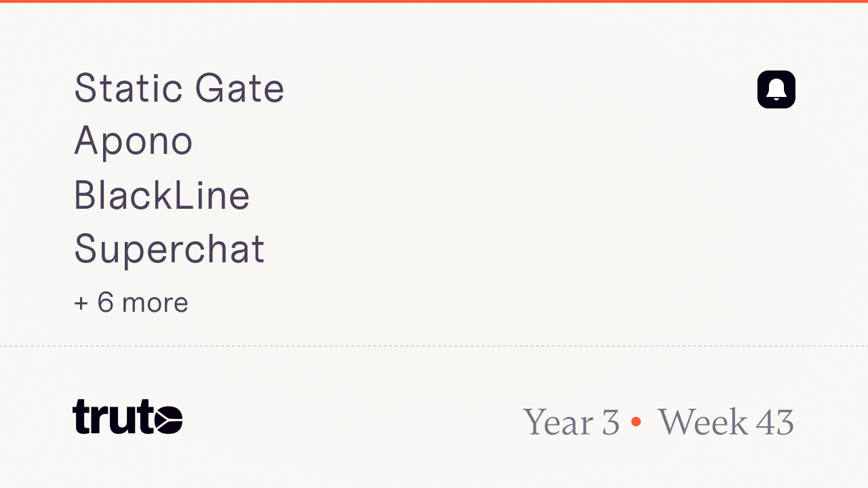Click the dashed horizontal divider line
Screen dimensions: 868x488
point(434,346)
